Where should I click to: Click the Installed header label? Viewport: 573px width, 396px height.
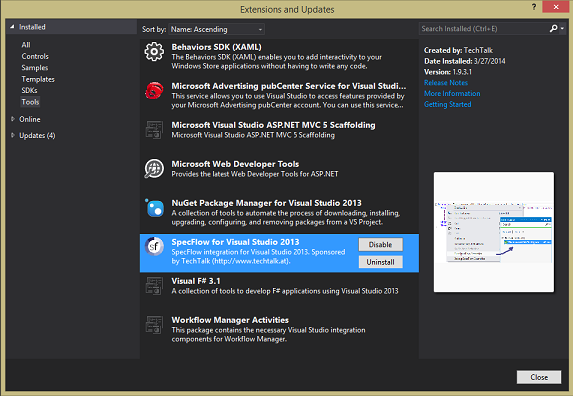click(x=32, y=27)
